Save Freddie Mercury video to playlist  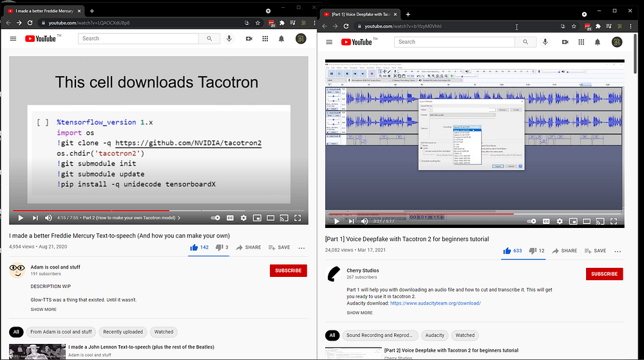[x=279, y=247]
